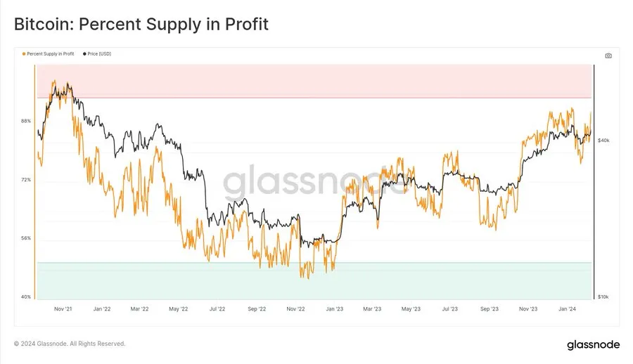633x364 pixels.
Task: Click the black Price [USD] legend dot
Action: (x=84, y=53)
